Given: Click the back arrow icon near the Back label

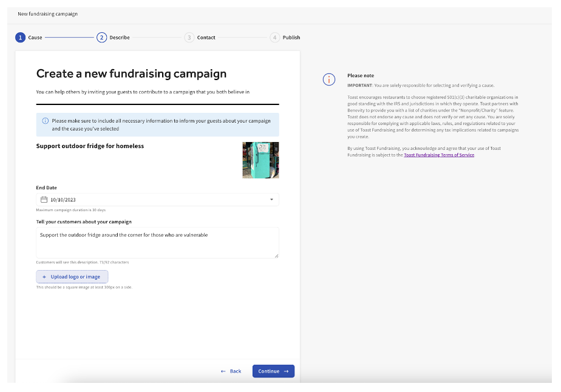Looking at the screenshot, I should click(222, 371).
